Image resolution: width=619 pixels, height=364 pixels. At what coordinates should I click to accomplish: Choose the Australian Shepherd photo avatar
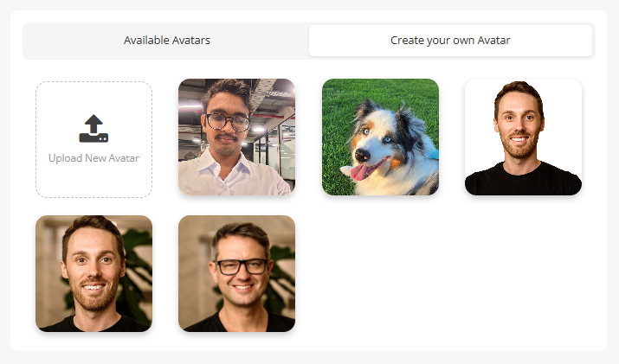pyautogui.click(x=380, y=137)
